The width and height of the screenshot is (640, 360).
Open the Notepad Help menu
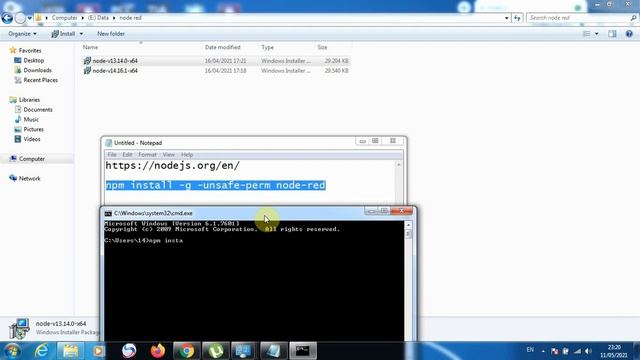pyautogui.click(x=187, y=155)
